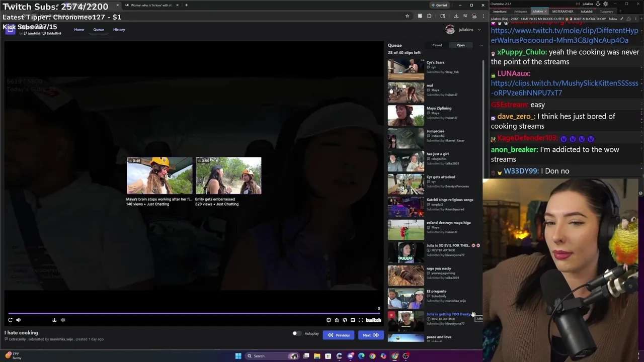Open the queue's three-dot options menu
The width and height of the screenshot is (644, 362).
point(481,45)
